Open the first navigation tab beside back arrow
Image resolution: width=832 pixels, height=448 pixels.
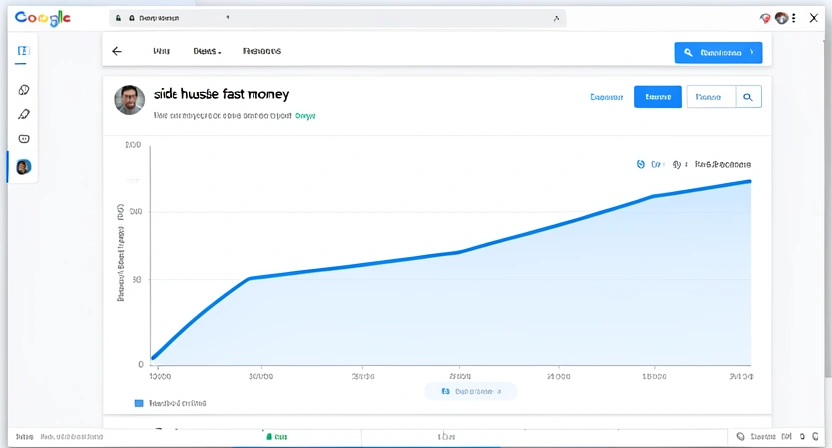[161, 51]
